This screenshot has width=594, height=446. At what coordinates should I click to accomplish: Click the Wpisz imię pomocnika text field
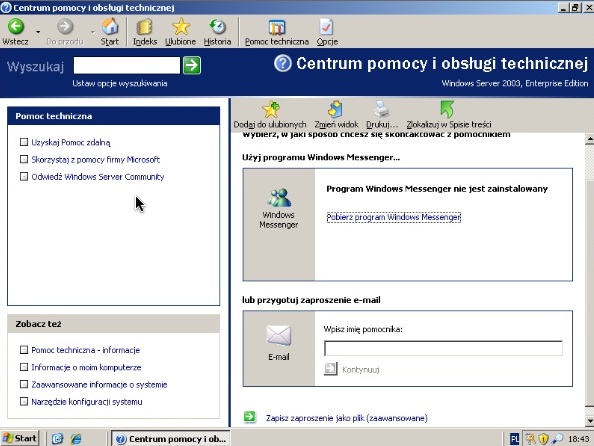(x=443, y=348)
